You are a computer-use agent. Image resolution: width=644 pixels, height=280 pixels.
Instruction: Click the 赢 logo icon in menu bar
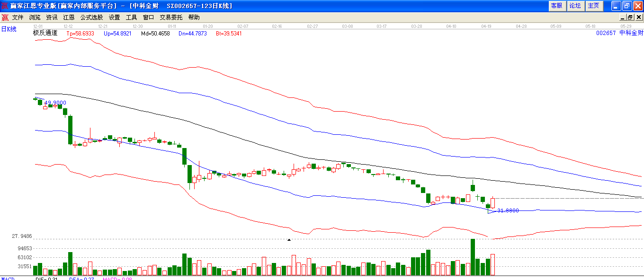(5, 17)
